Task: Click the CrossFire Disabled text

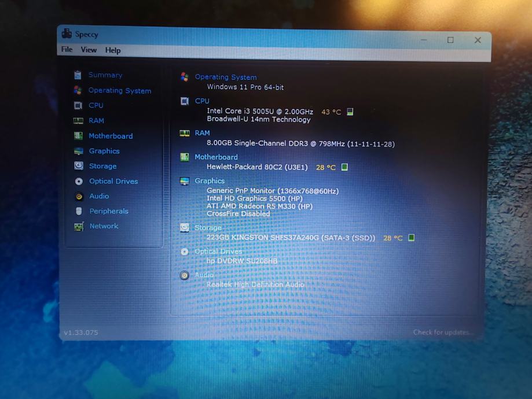Action: tap(238, 214)
